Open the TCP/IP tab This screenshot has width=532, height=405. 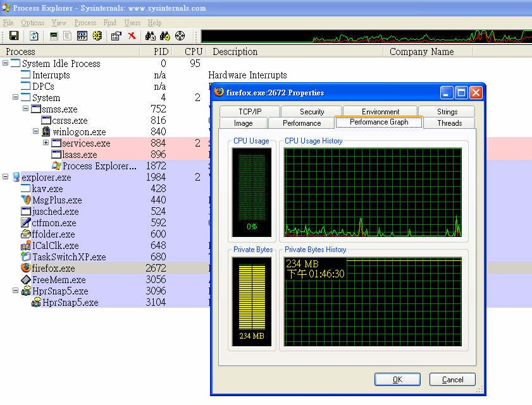249,111
